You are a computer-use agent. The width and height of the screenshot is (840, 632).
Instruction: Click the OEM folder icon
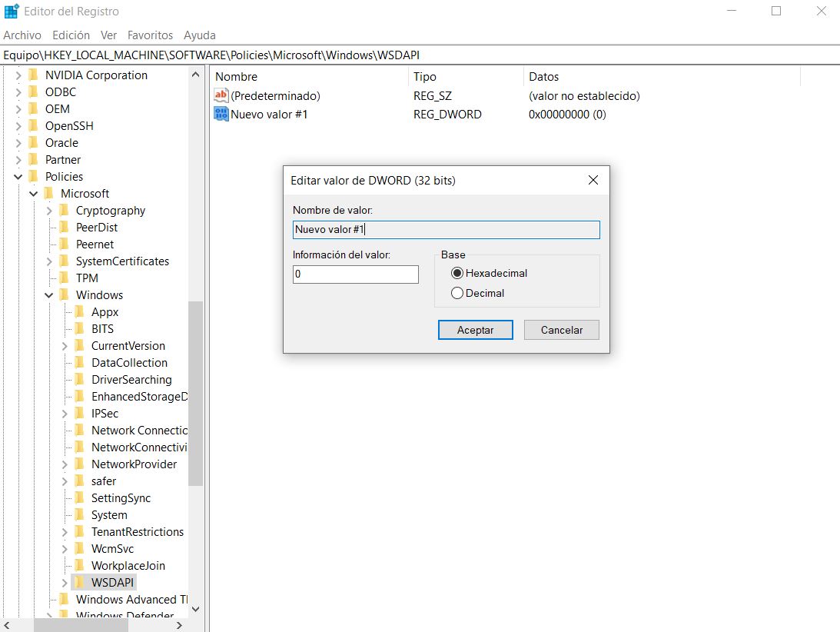[33, 109]
